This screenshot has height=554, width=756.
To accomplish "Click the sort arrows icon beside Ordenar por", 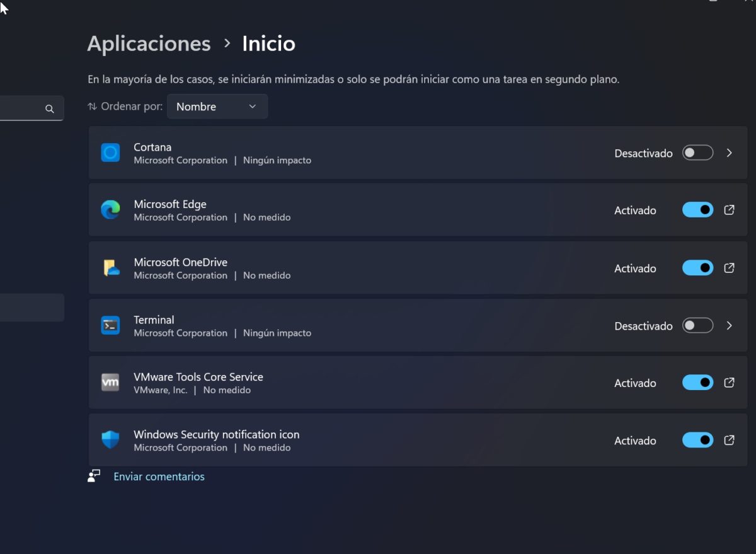I will click(93, 107).
